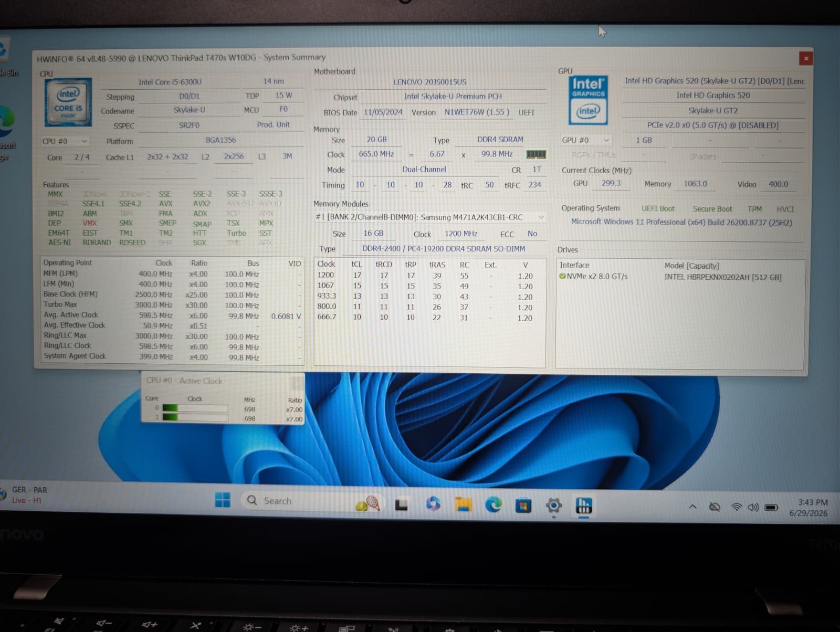
Task: Click the 'AES-NI' feature flag
Action: (x=59, y=243)
